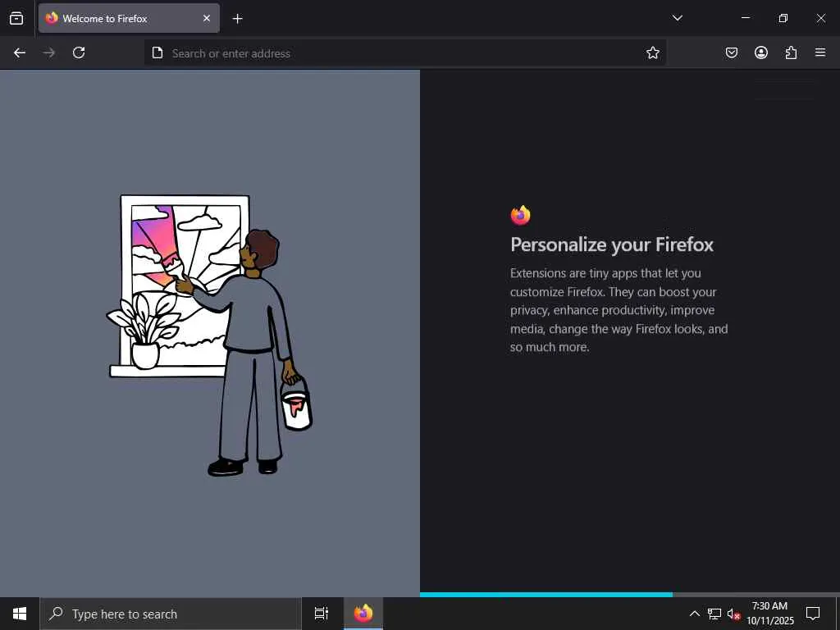Select the Welcome to Firefox tab

129,18
